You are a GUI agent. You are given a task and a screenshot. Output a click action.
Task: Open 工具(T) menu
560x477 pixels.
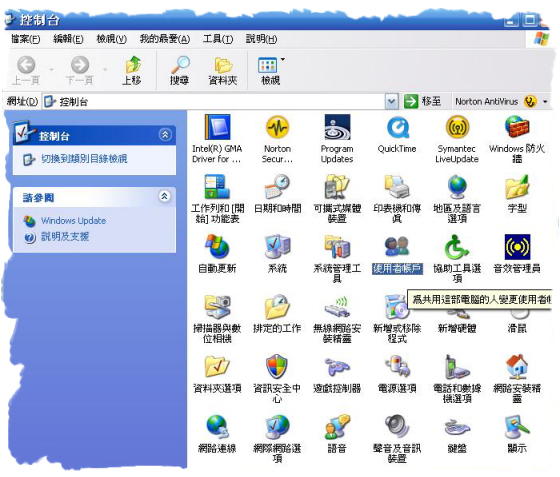pos(218,39)
